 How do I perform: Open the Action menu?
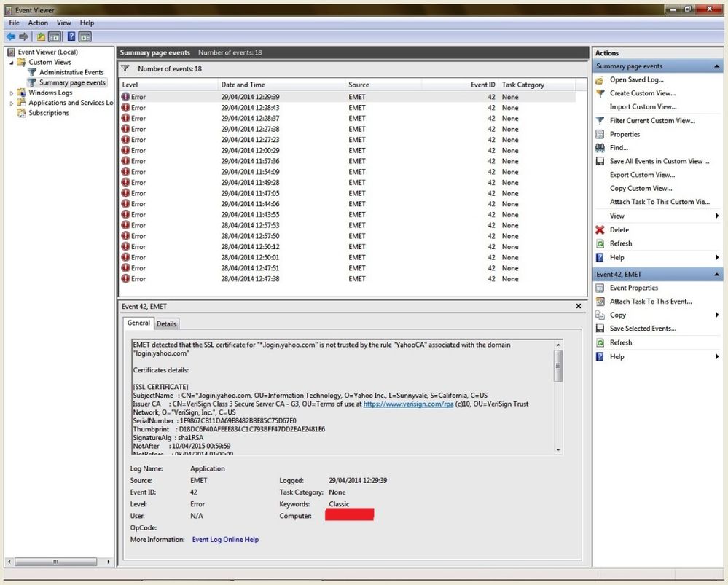[x=38, y=23]
